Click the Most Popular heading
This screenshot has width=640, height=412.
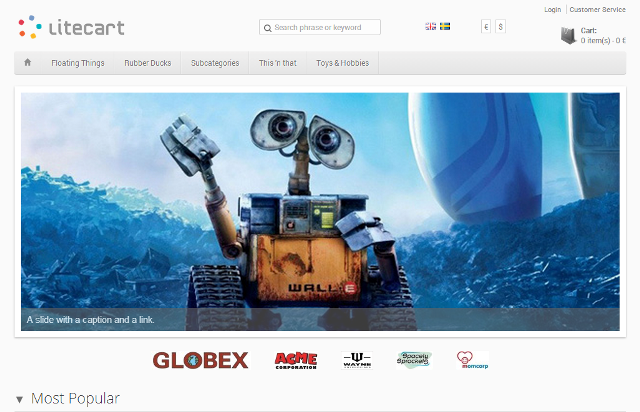click(76, 399)
